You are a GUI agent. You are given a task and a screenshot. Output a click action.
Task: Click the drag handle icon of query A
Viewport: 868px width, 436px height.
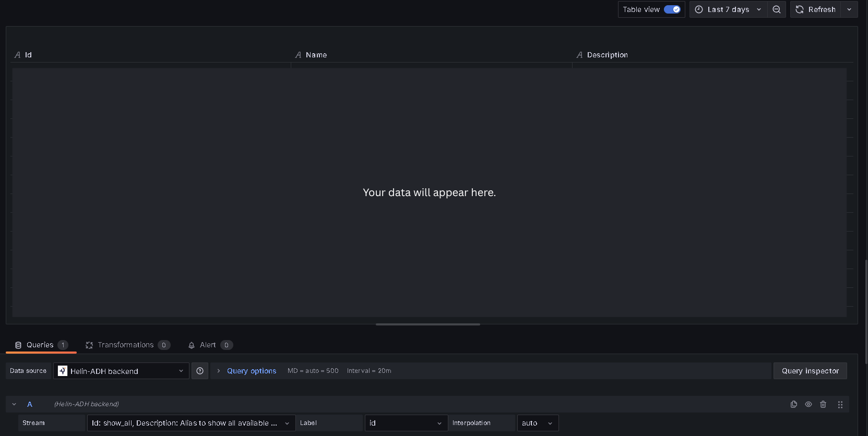click(840, 404)
